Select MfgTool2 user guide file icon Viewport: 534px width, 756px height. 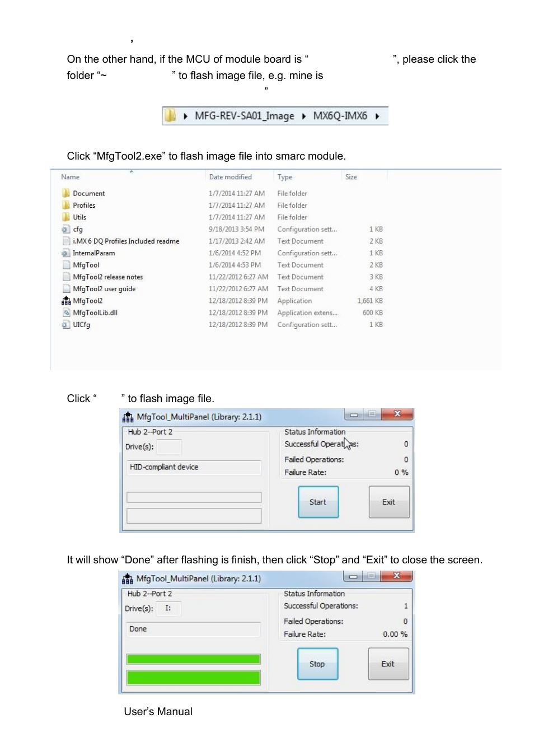point(66,288)
